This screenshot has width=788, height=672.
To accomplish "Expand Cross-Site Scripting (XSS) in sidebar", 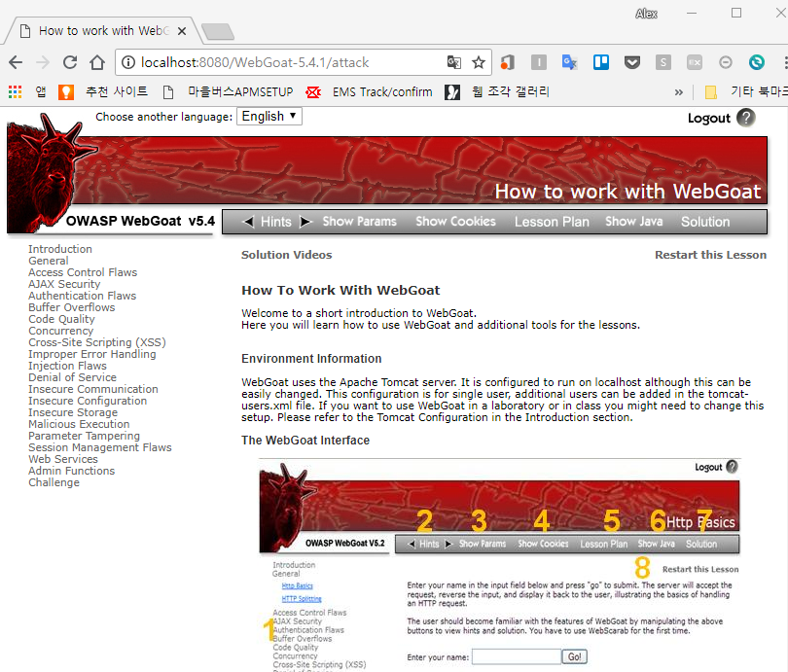I will (97, 342).
